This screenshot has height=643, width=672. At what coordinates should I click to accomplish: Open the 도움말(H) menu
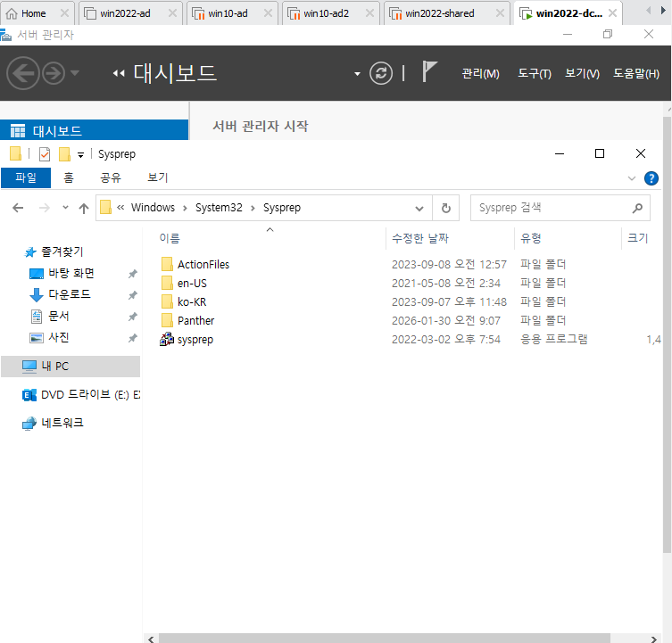[636, 74]
